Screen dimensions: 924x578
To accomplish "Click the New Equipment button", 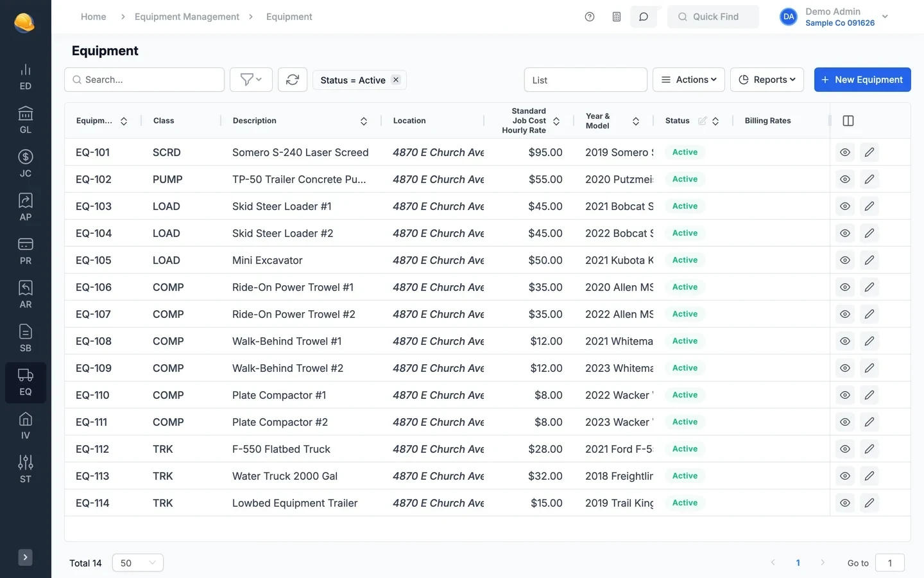I will tap(862, 80).
